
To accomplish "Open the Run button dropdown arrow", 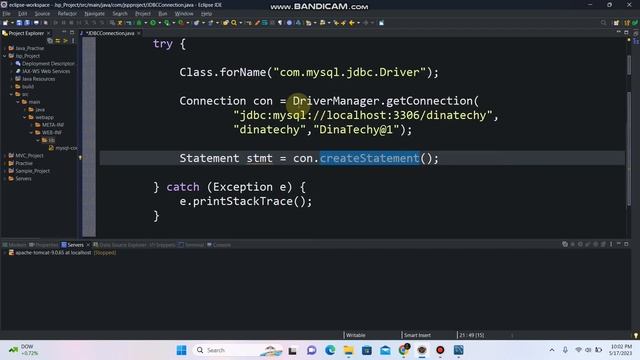I will [159, 23].
